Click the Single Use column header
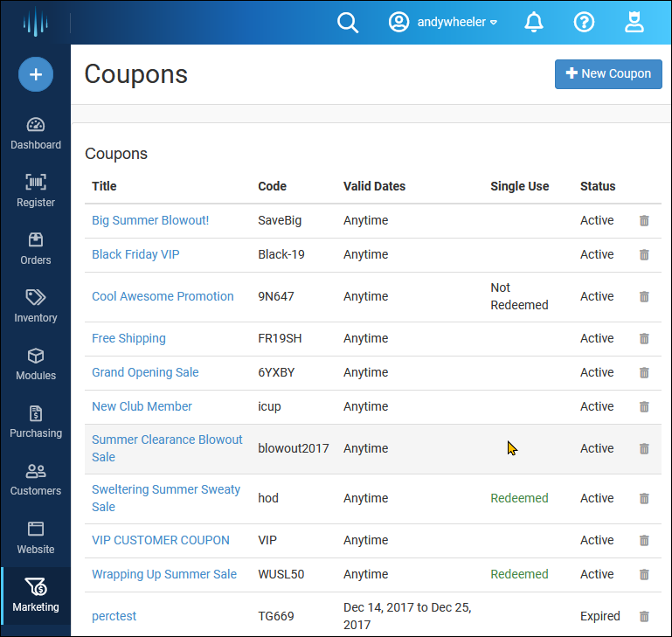The width and height of the screenshot is (672, 637). 519,186
